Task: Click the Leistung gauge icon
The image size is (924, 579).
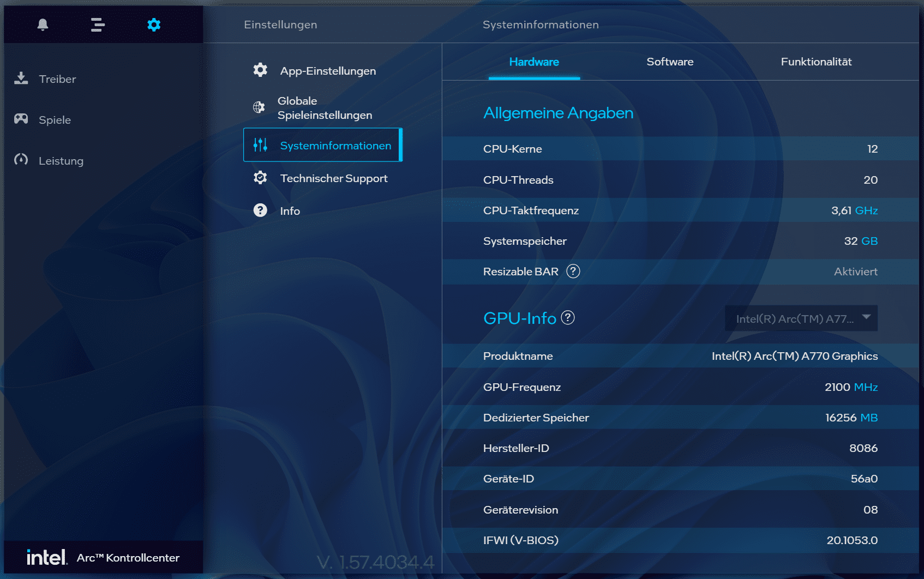Action: coord(21,160)
